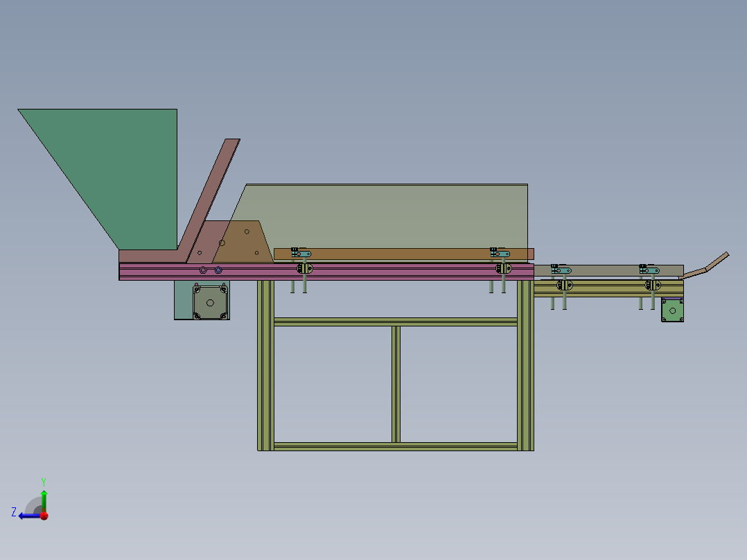Select the angled output chute at far right
Screen dimensions: 747x560
click(705, 267)
